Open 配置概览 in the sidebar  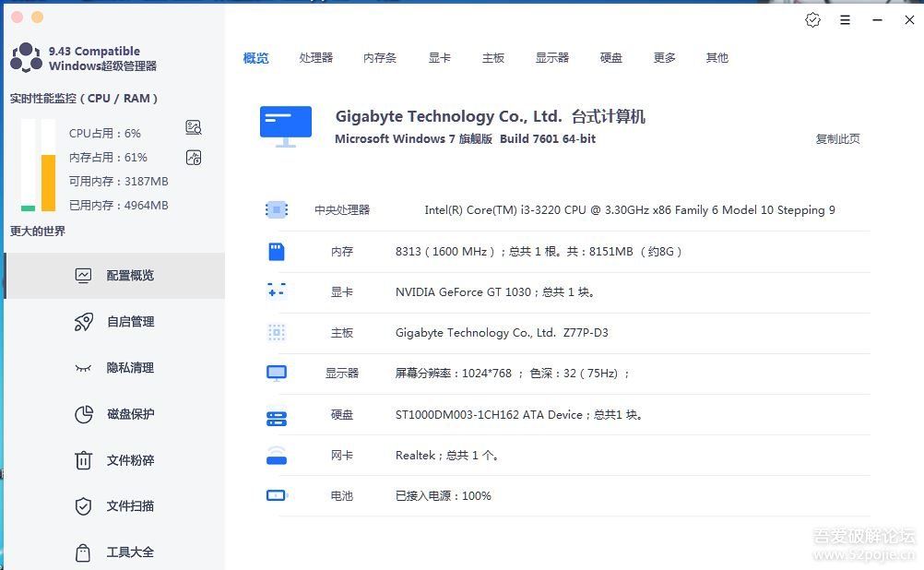[114, 275]
